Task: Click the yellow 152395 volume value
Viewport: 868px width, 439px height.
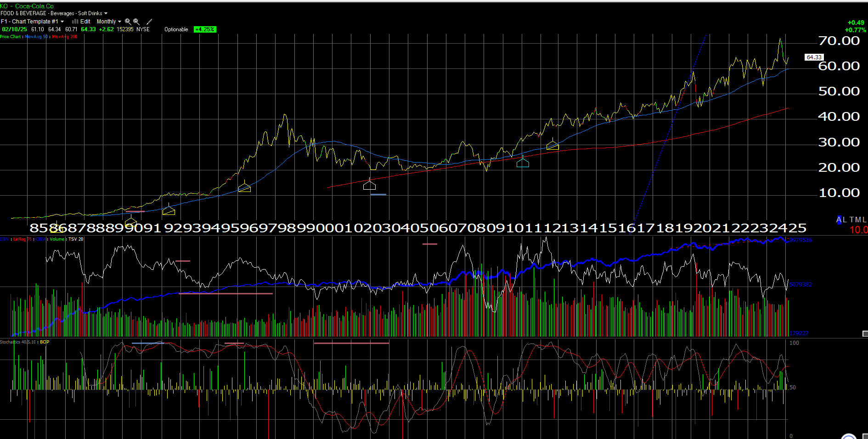Action: tap(125, 29)
